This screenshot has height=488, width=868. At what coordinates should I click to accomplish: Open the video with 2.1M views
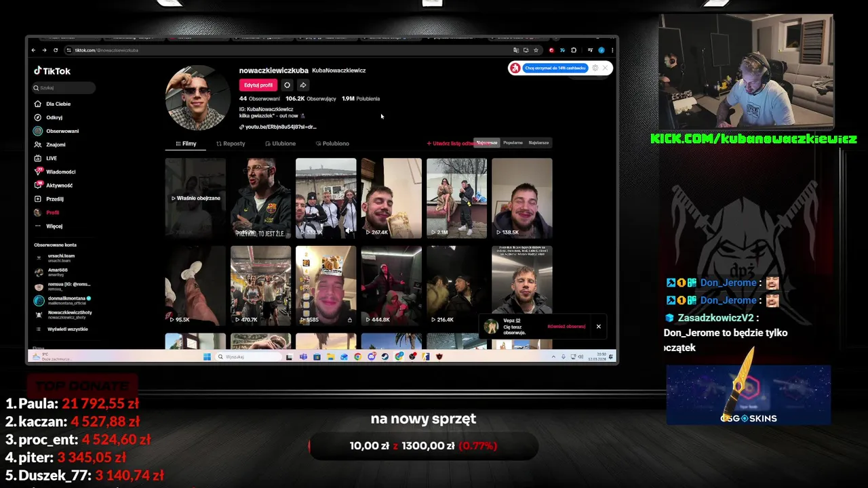coord(456,198)
